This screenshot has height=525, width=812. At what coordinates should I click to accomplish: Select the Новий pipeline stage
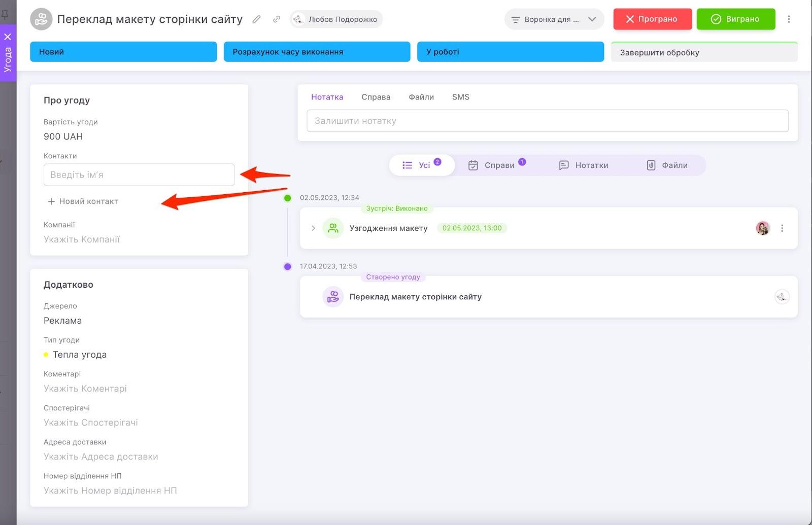click(123, 52)
